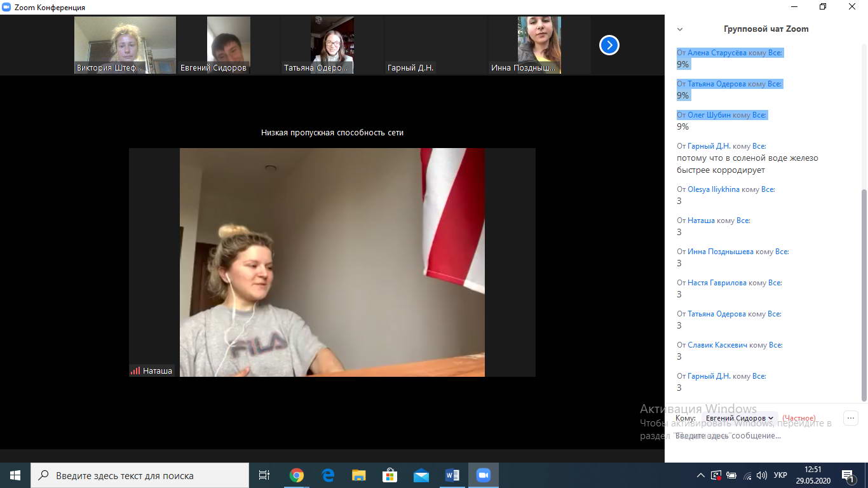Screen dimensions: 868x488
Task: Switch to Word on the taskbar
Action: pos(452,475)
